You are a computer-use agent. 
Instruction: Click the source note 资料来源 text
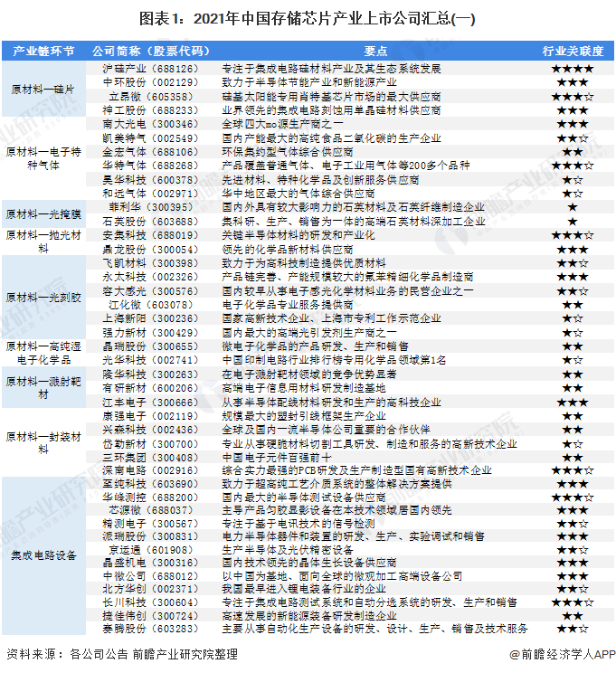pyautogui.click(x=122, y=654)
